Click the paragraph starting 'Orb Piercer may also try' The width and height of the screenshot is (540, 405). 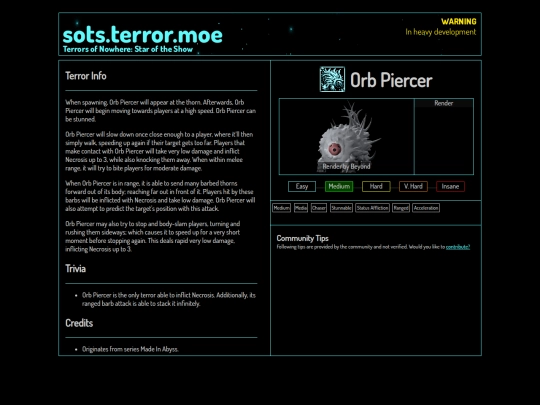(x=153, y=236)
